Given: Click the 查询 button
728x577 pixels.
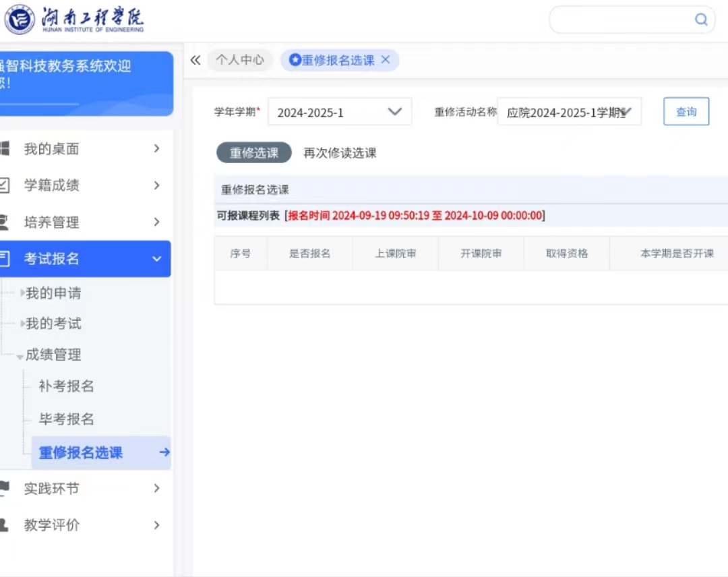Looking at the screenshot, I should click(686, 112).
